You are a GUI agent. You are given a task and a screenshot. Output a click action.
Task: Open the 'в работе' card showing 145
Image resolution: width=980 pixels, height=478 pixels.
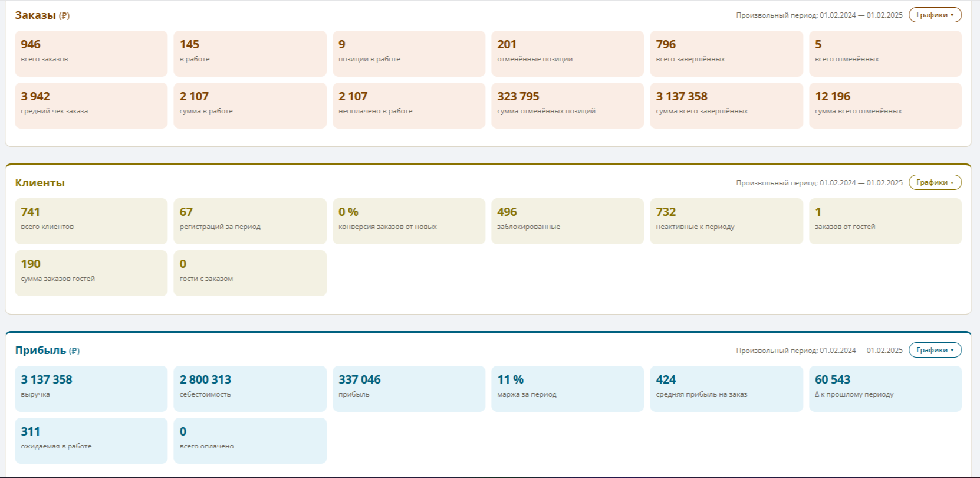[x=250, y=54]
